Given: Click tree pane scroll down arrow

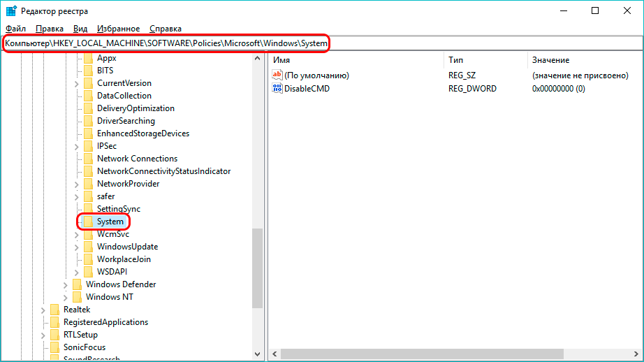Looking at the screenshot, I should point(258,354).
